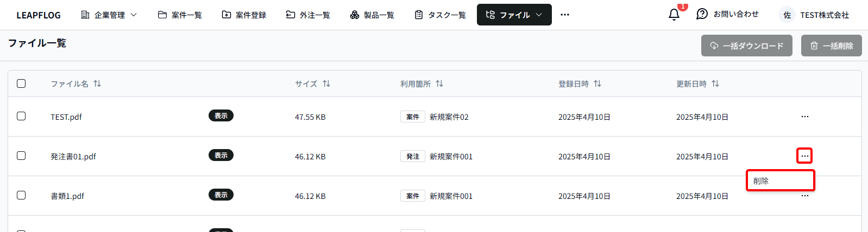Image resolution: width=868 pixels, height=232 pixels.
Task: Check the TEST.pdf row checkbox
Action: pyautogui.click(x=21, y=116)
